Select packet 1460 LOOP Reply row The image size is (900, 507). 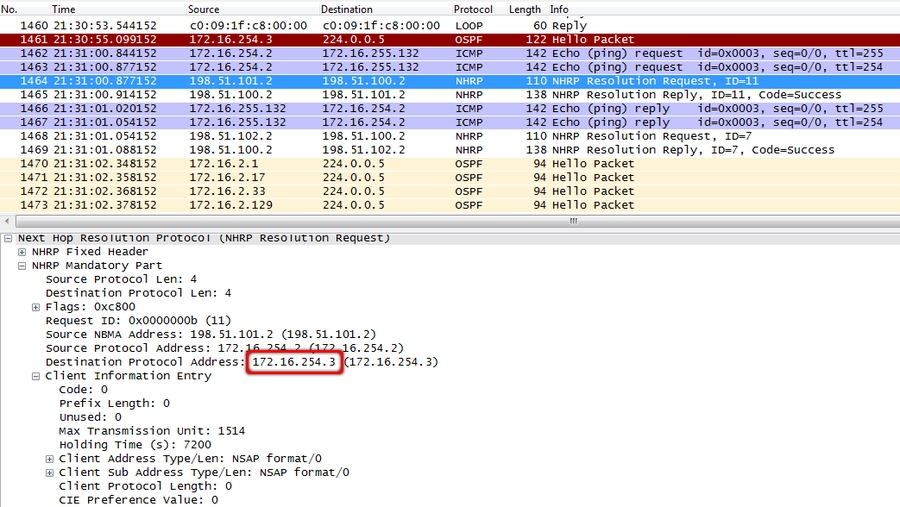[x=450, y=25]
